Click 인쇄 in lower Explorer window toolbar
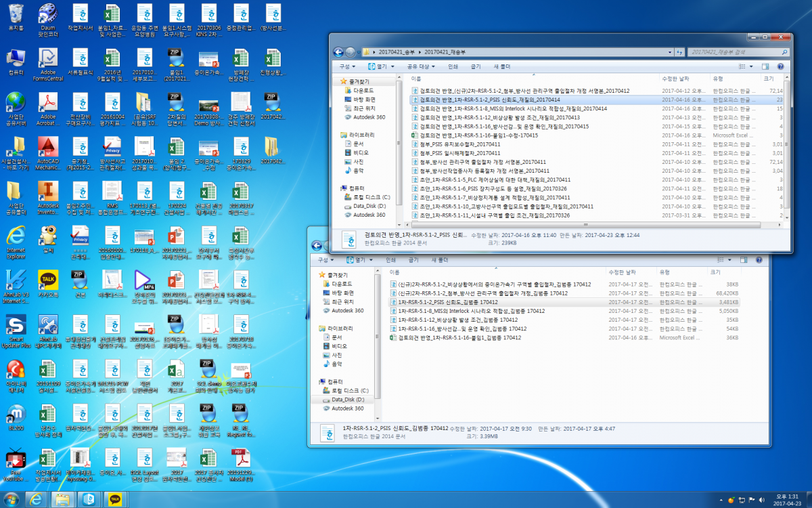 click(390, 259)
